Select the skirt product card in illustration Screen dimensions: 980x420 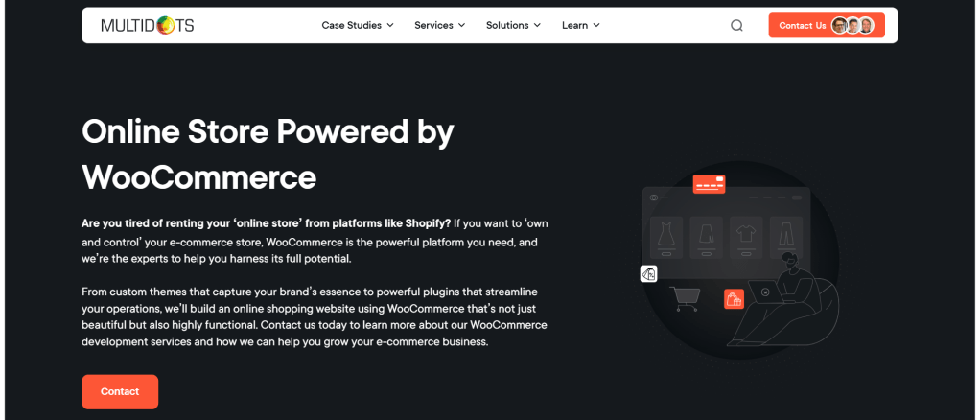[x=706, y=238]
